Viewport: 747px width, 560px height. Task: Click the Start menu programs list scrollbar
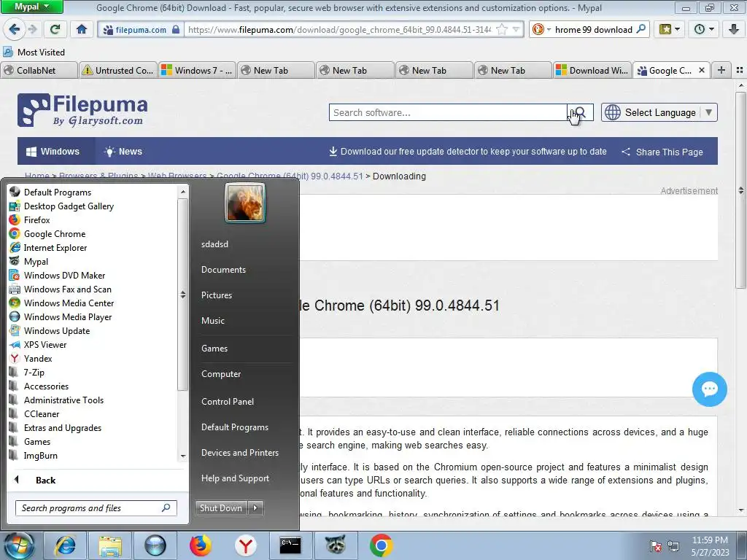182,295
